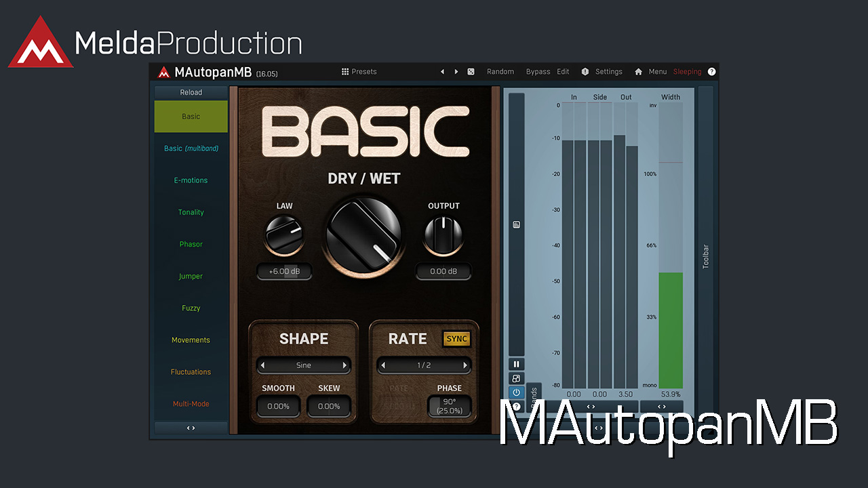Click the meter popup window icon
The width and height of the screenshot is (868, 488).
pyautogui.click(x=516, y=379)
